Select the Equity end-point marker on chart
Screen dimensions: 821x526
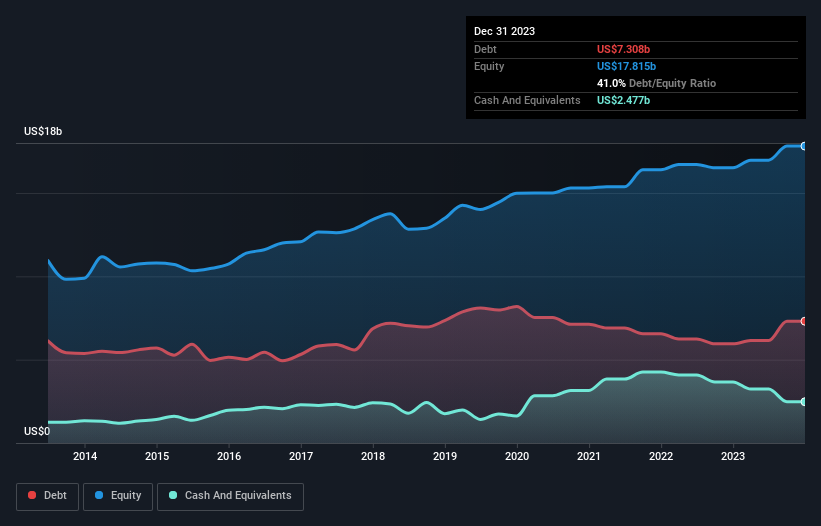[x=804, y=147]
